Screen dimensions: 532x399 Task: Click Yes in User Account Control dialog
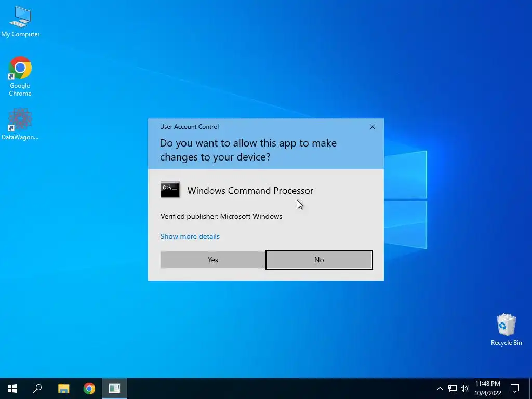[212, 260]
